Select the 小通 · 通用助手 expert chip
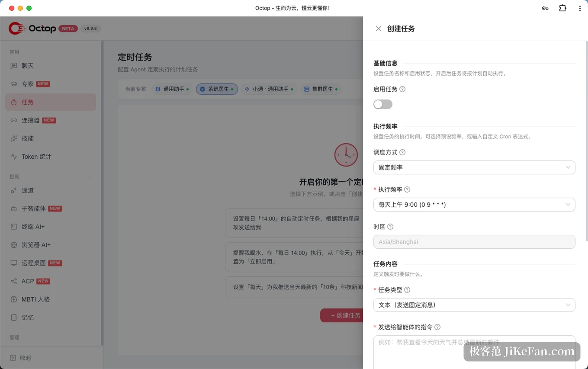The width and height of the screenshot is (588, 369). [x=269, y=89]
